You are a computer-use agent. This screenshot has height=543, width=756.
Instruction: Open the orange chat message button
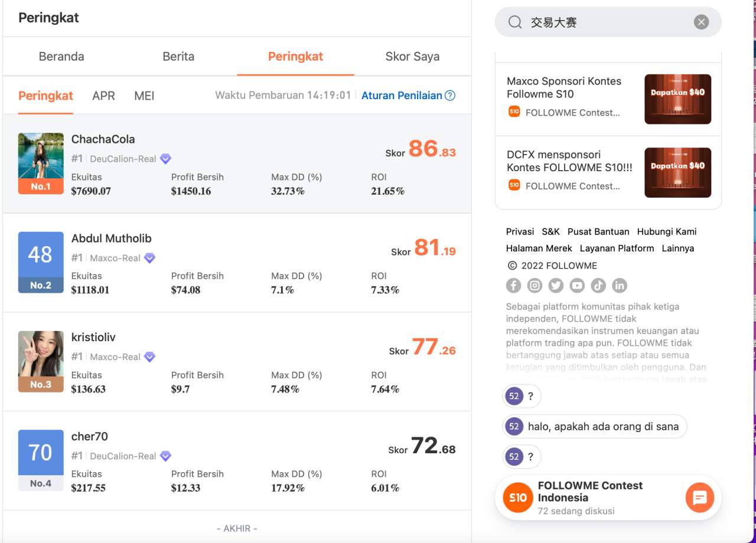click(700, 498)
